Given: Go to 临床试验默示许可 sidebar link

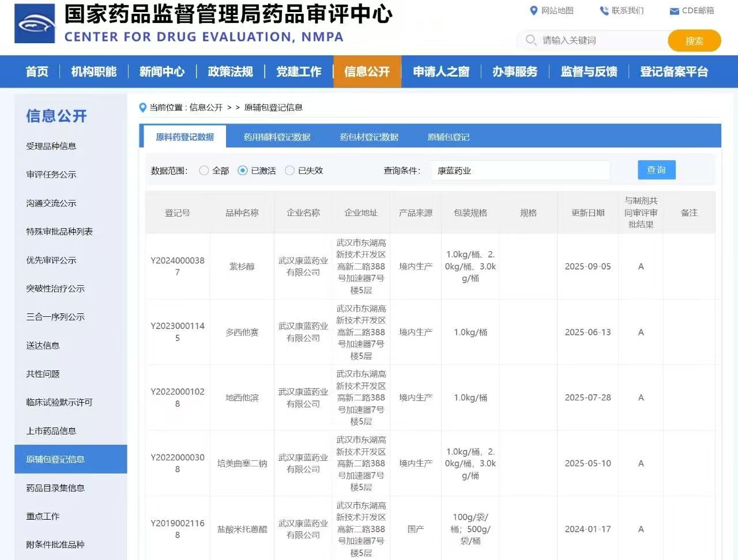Looking at the screenshot, I should 59,402.
